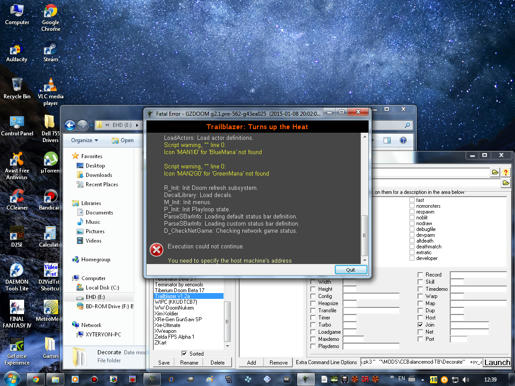Select Music library
Viewport: 515px width, 386px height.
pyautogui.click(x=88, y=222)
